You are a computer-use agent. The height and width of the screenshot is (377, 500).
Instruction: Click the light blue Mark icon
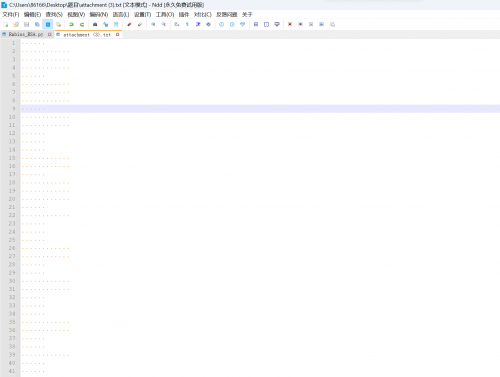pos(116,24)
